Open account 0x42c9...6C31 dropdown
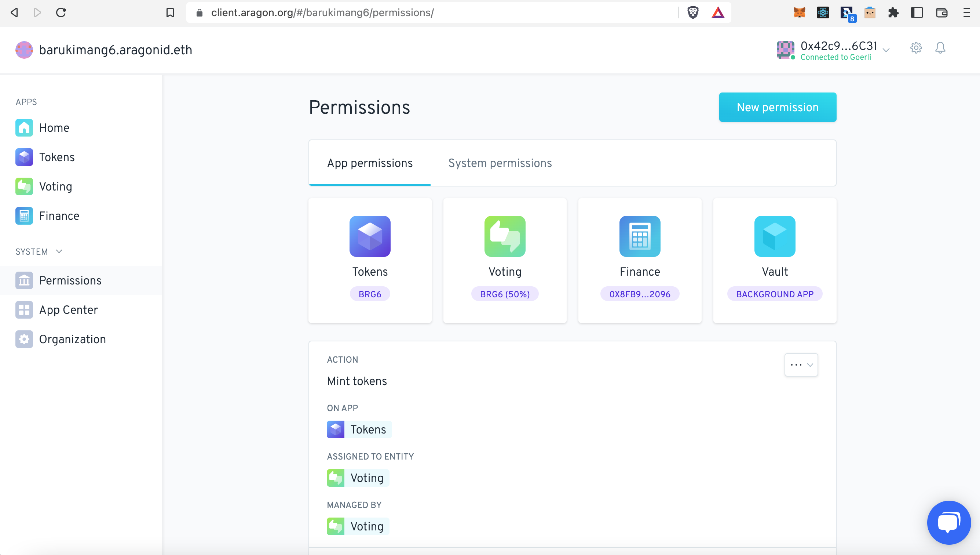Screen dimensions: 980x555 pos(833,50)
